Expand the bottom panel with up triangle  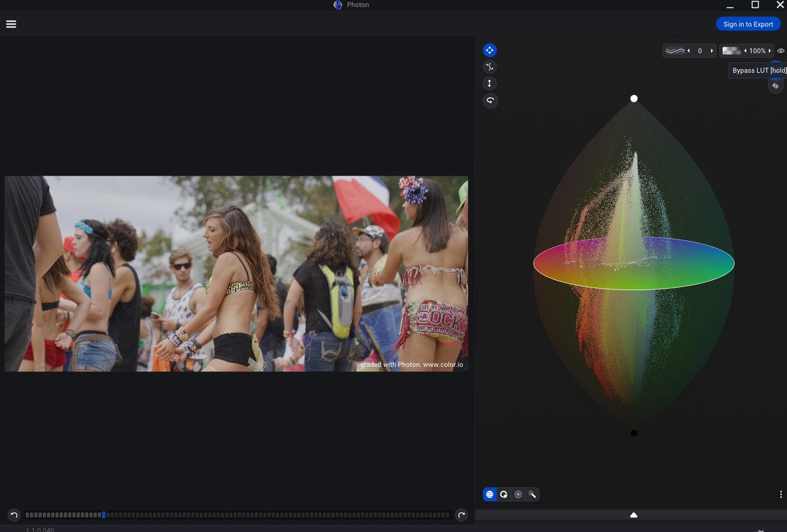[x=633, y=515]
